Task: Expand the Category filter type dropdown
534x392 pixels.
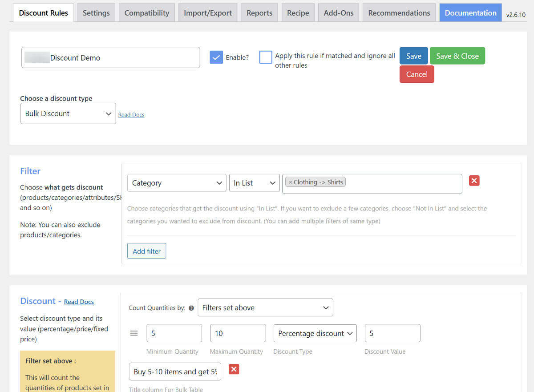Action: (177, 183)
